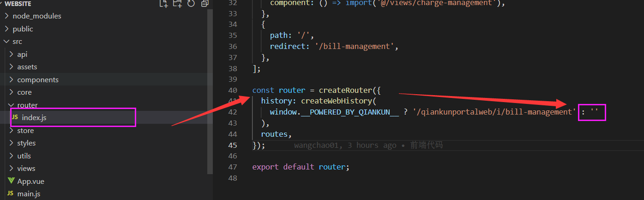Select the views folder label

(x=26, y=169)
